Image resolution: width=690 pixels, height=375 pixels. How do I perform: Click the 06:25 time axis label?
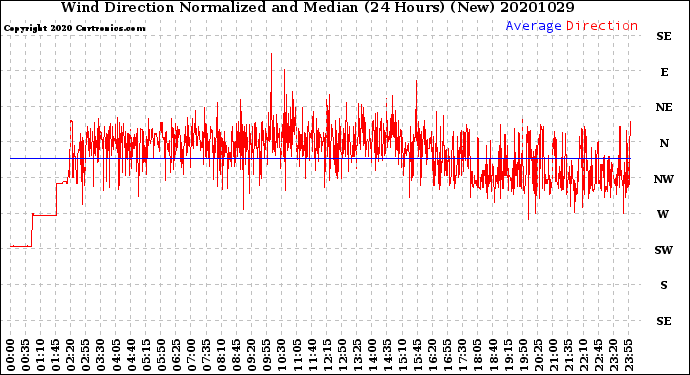tap(176, 355)
